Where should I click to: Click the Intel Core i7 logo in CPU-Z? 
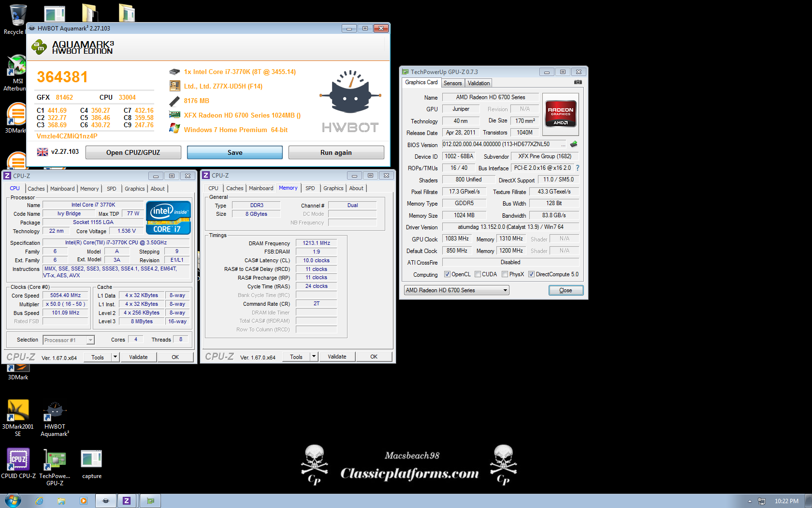(x=168, y=218)
